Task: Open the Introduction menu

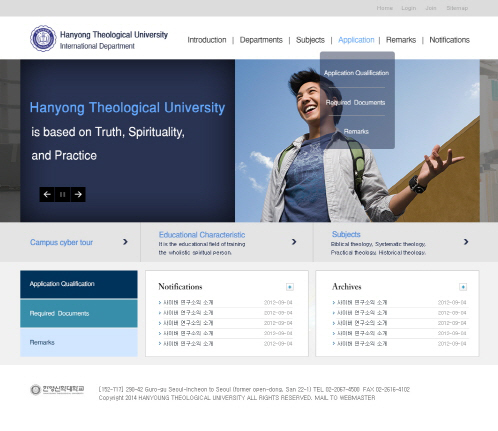Action: tap(207, 40)
